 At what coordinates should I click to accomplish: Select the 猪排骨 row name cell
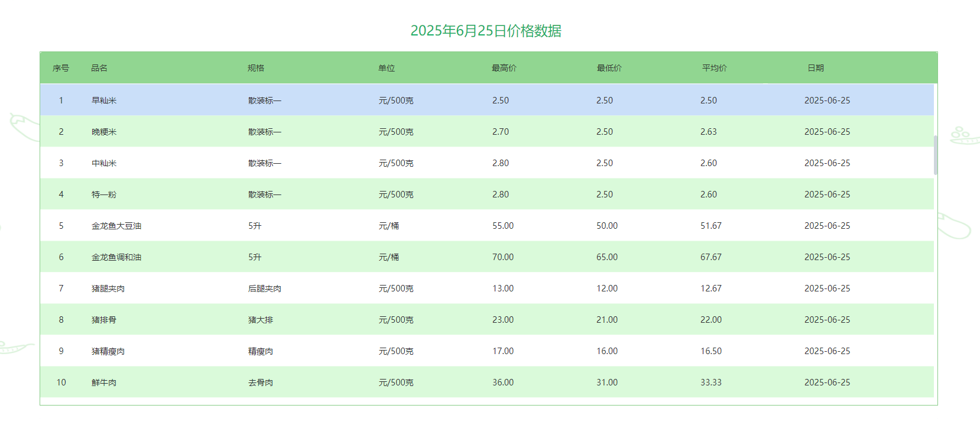104,320
